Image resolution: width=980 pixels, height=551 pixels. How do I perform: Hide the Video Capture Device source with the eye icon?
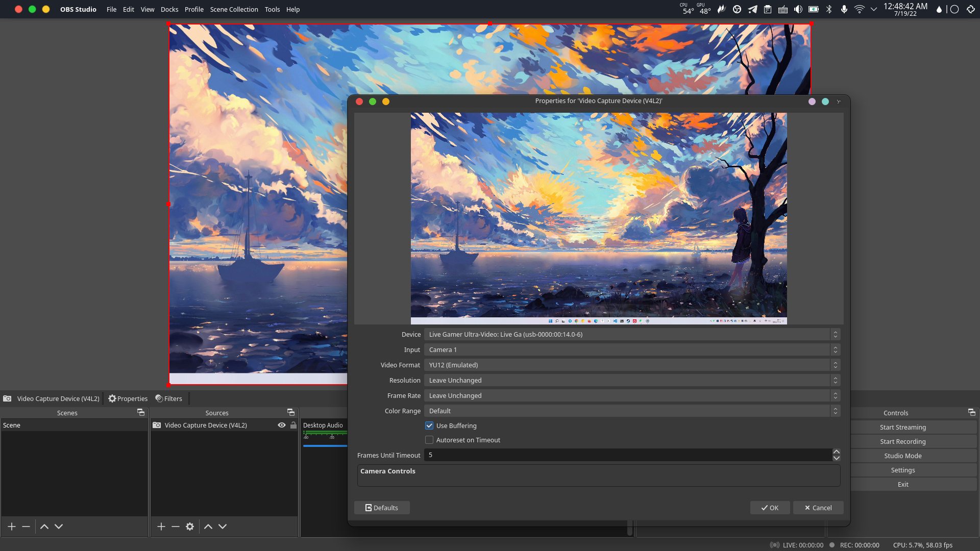pos(282,425)
